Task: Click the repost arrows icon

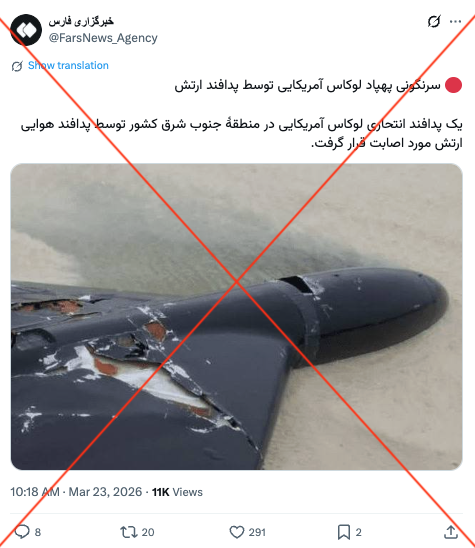Action: 128,532
